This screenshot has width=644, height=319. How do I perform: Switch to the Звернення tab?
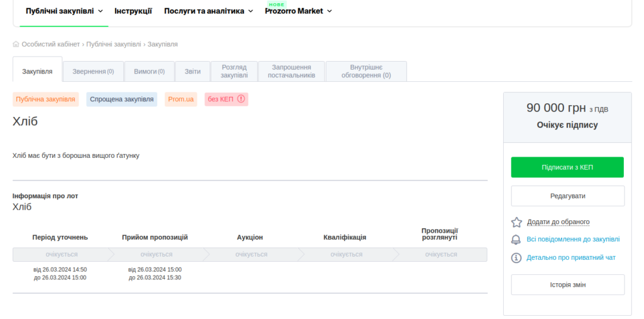(x=93, y=72)
